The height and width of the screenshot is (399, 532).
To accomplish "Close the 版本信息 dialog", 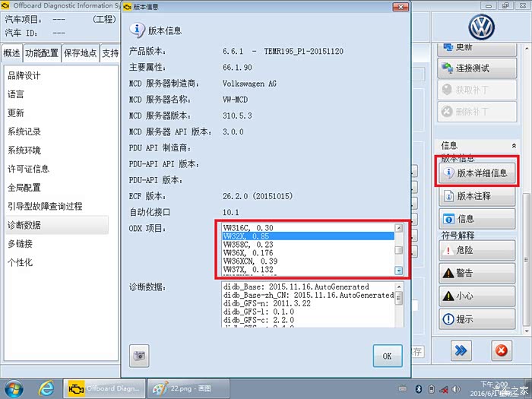I will 401,7.
